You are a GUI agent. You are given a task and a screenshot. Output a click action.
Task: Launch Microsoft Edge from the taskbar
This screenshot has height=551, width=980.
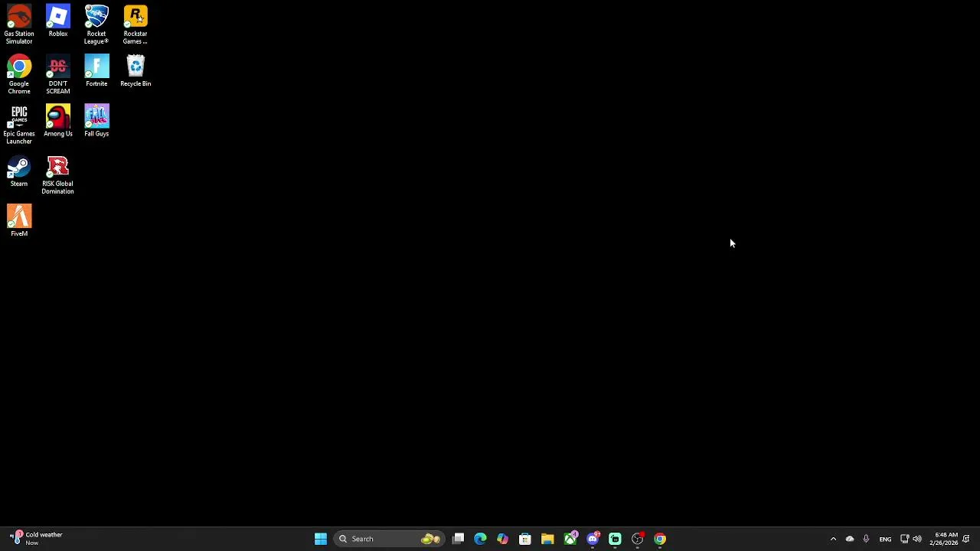480,539
